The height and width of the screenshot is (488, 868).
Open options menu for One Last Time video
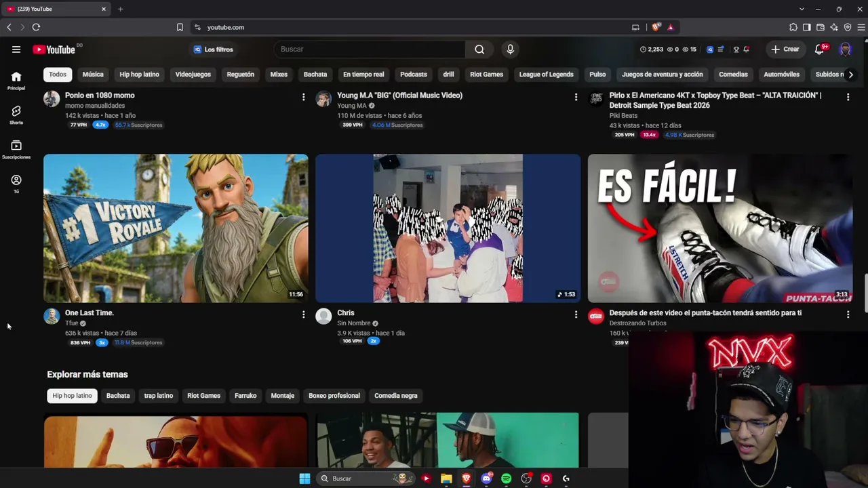303,314
